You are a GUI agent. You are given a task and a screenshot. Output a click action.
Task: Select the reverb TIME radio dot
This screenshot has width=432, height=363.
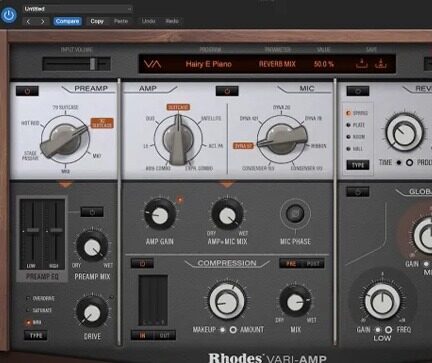399,163
